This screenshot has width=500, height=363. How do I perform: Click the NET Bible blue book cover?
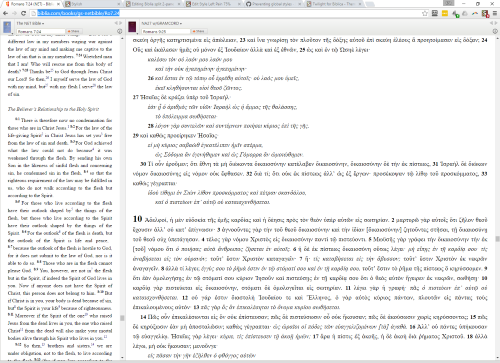7,27
